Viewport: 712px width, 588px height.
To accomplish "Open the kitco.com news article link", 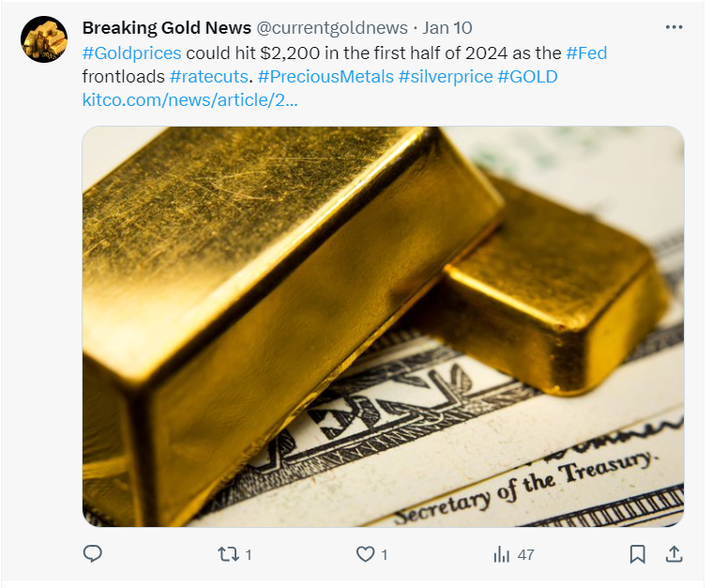I will pyautogui.click(x=189, y=100).
